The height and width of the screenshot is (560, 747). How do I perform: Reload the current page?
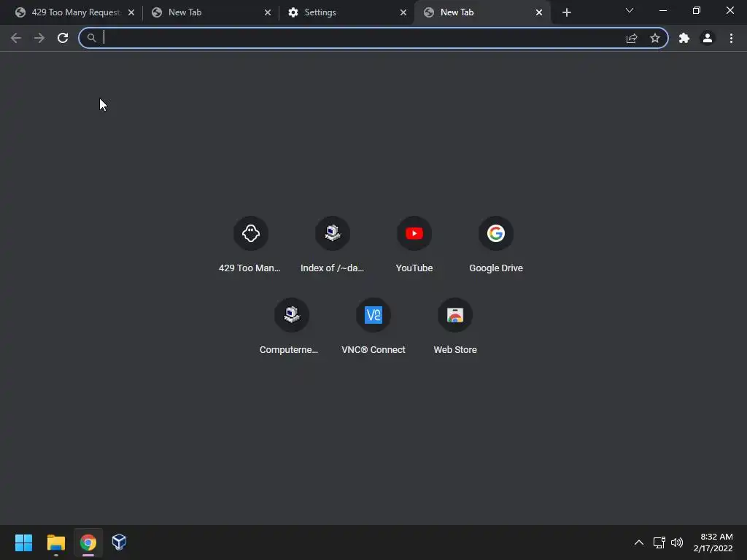(63, 38)
